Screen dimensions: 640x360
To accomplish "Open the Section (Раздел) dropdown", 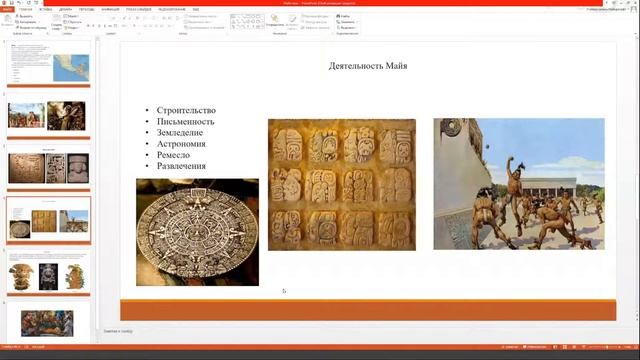I will 72,28.
